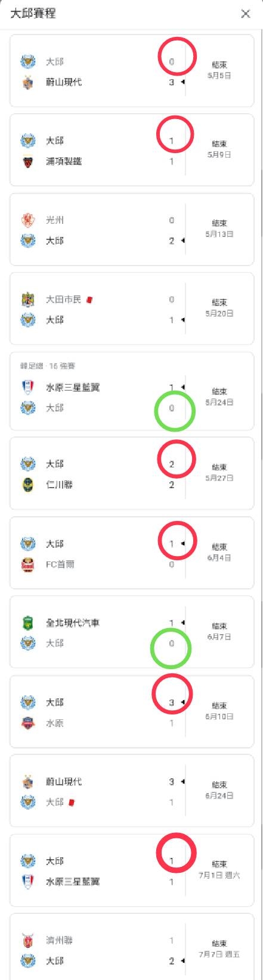Select the 大邱 team name in May 9 match
The image size is (263, 980).
pos(55,141)
